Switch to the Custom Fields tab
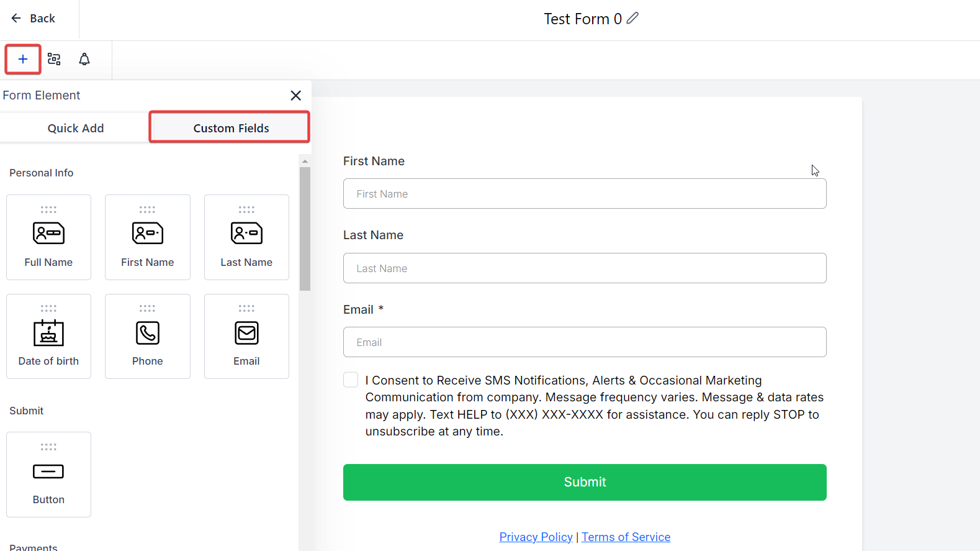Viewport: 980px width, 551px height. 230,128
